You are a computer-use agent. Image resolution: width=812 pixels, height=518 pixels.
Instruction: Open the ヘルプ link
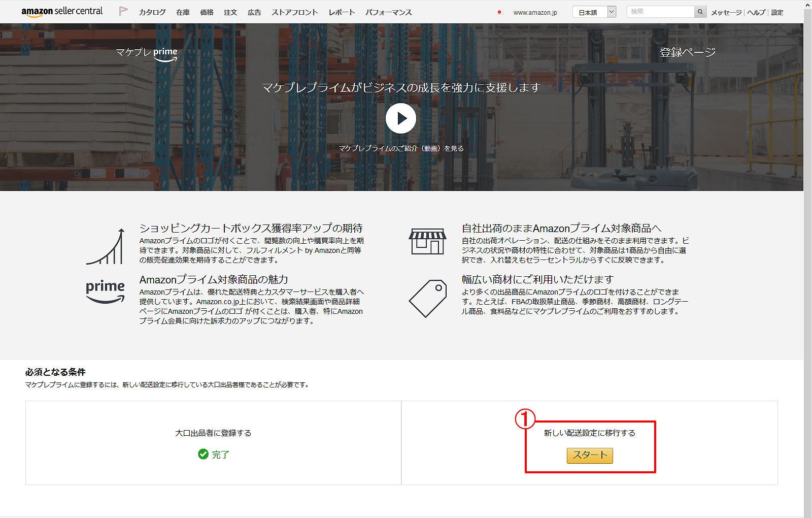(756, 12)
